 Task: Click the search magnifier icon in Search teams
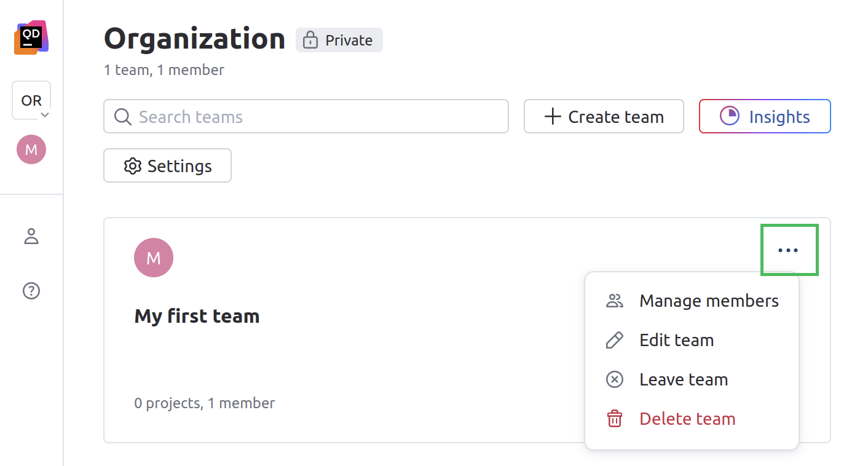point(122,116)
